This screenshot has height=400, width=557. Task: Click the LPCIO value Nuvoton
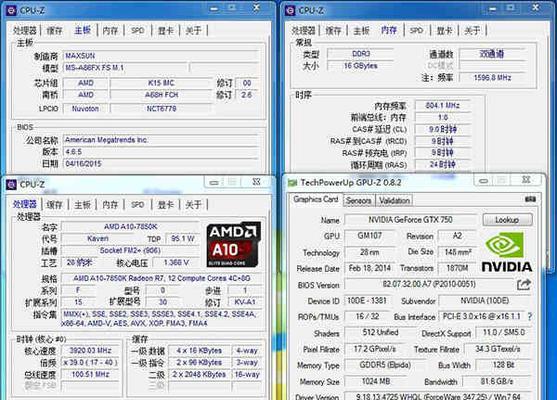(x=85, y=109)
